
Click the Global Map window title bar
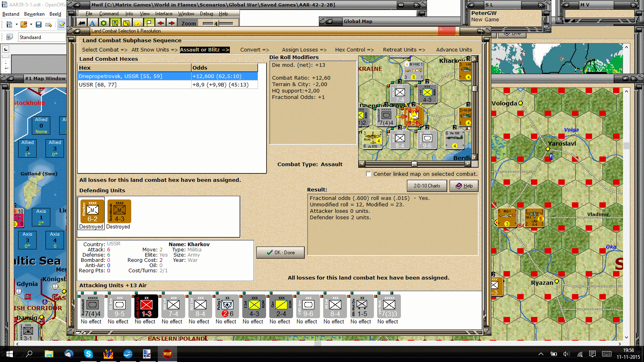pyautogui.click(x=390, y=21)
